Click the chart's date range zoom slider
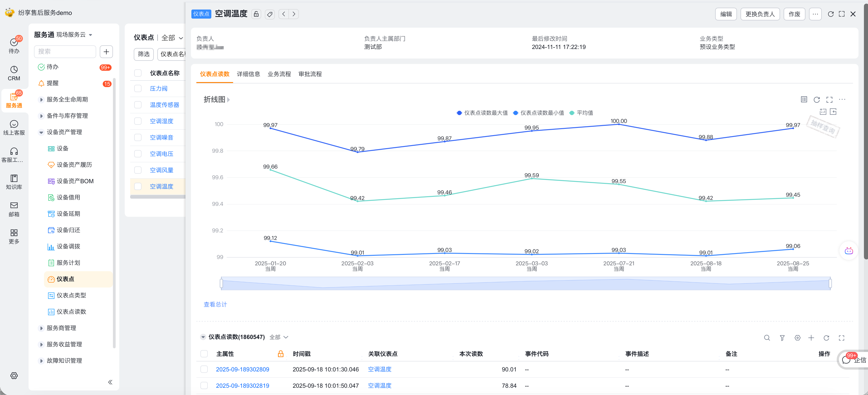The width and height of the screenshot is (868, 395). coord(525,283)
